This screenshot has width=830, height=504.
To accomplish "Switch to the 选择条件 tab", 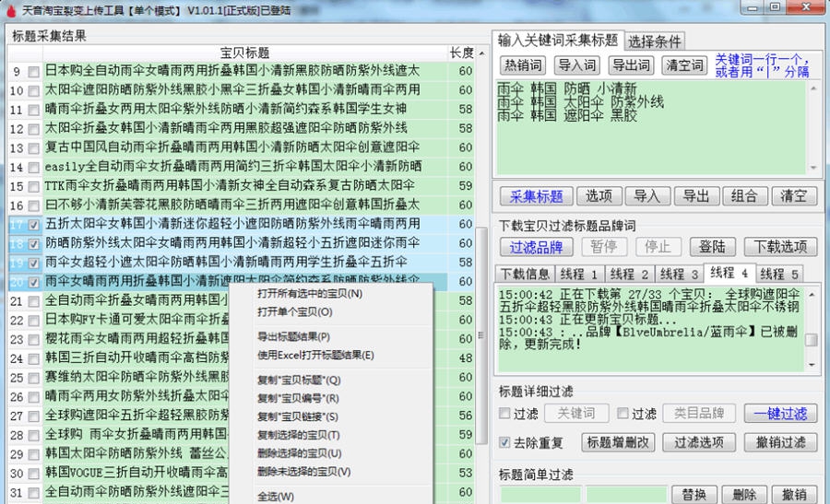I will pos(655,41).
